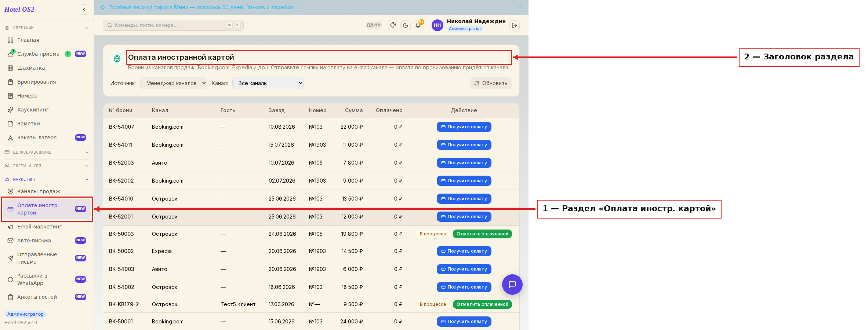Click Отметить оплаченной for BK-50003
Viewport: 868px width, 330px height.
[482, 234]
